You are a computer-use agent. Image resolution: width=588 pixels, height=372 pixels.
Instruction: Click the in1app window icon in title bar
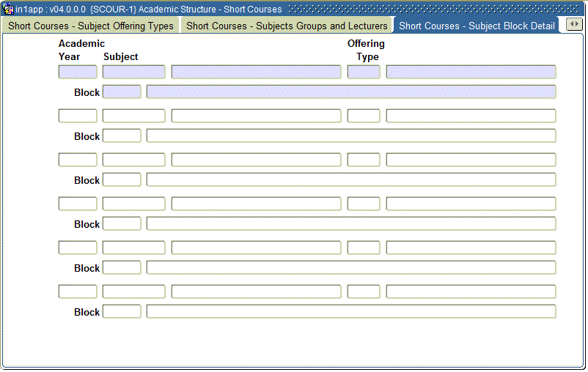[x=8, y=9]
